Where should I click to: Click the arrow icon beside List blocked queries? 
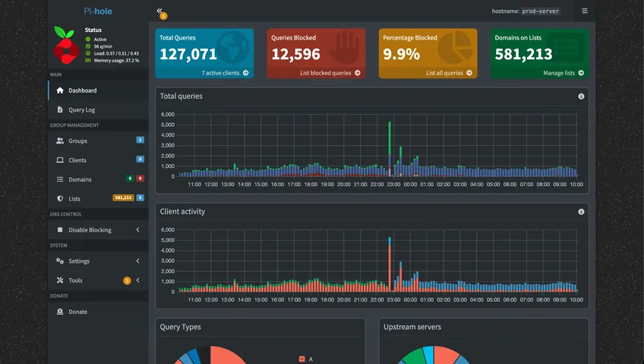click(358, 73)
